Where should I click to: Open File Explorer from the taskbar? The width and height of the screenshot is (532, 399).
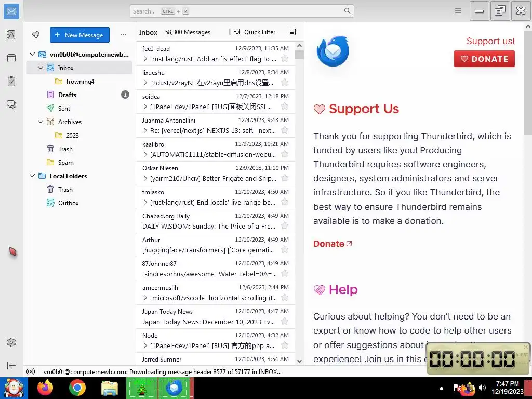[x=109, y=388]
